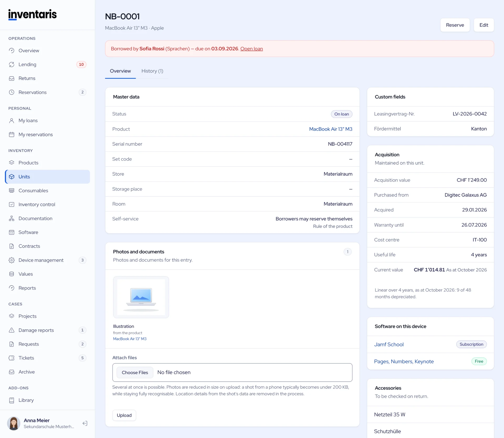Follow the Open loan link

tap(251, 49)
